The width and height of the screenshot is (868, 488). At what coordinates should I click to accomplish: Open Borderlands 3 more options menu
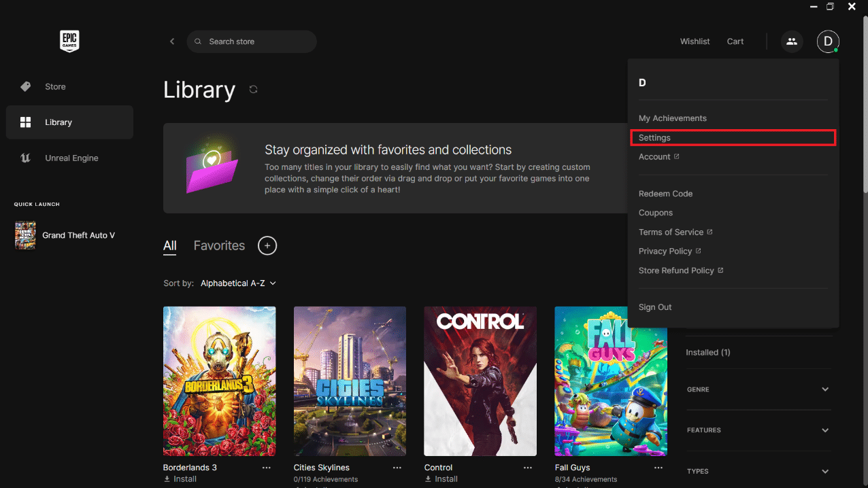[x=267, y=468]
